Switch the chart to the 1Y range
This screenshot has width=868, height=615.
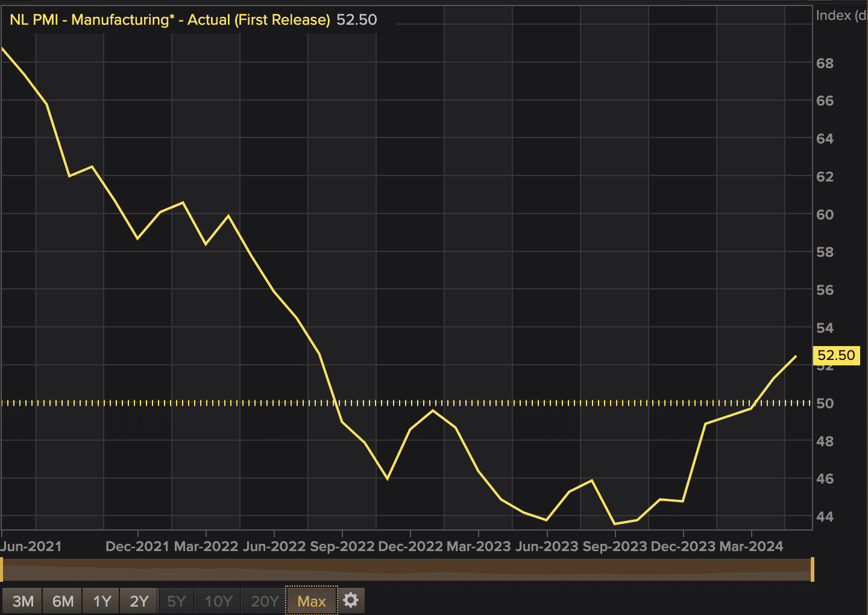click(102, 601)
